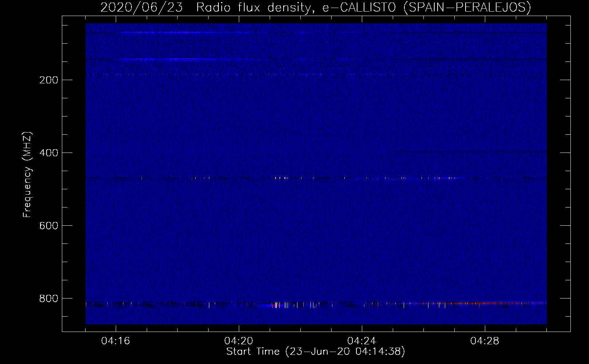Click the 04:28 time tick label
The height and width of the screenshot is (364, 589).
point(485,341)
